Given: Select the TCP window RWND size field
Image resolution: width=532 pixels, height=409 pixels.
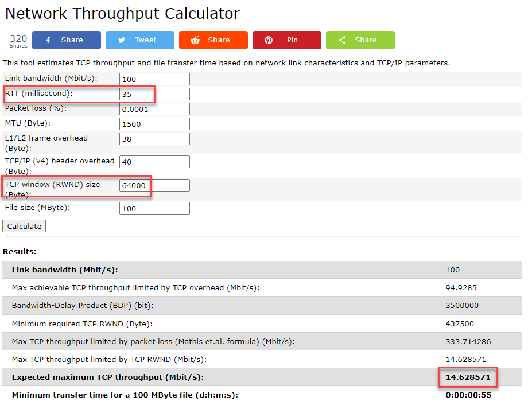Looking at the screenshot, I should (154, 185).
